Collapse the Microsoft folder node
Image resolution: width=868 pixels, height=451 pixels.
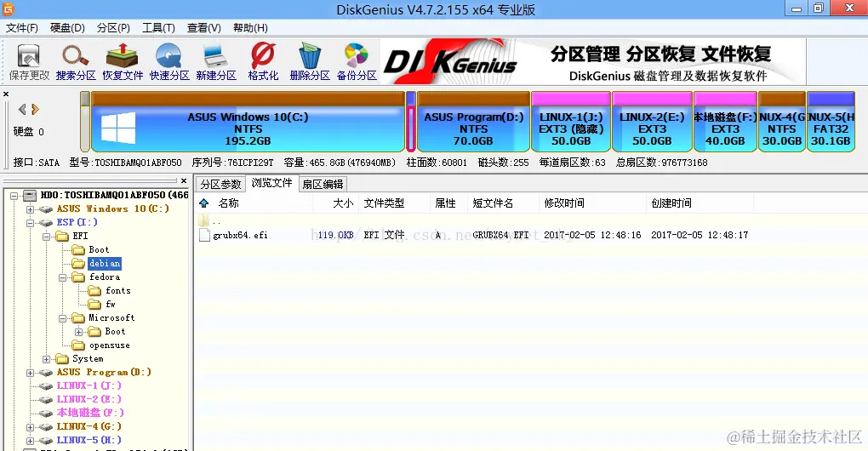(x=63, y=318)
